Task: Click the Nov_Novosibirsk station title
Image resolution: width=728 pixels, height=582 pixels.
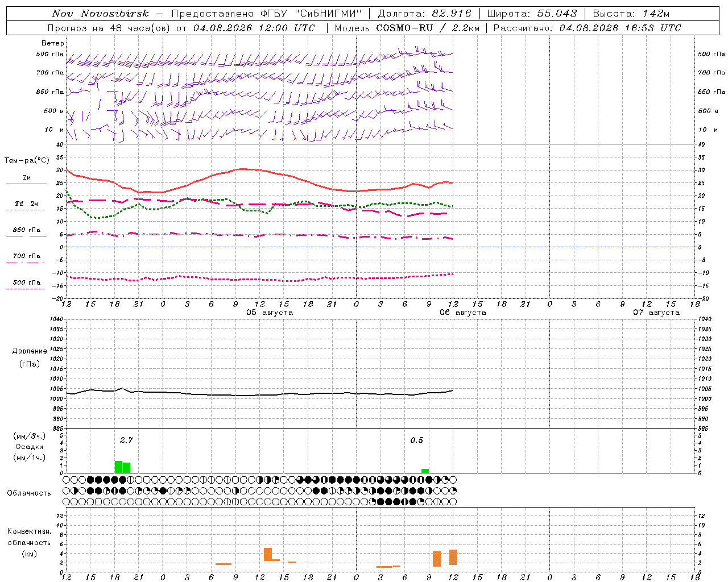Action: point(100,14)
